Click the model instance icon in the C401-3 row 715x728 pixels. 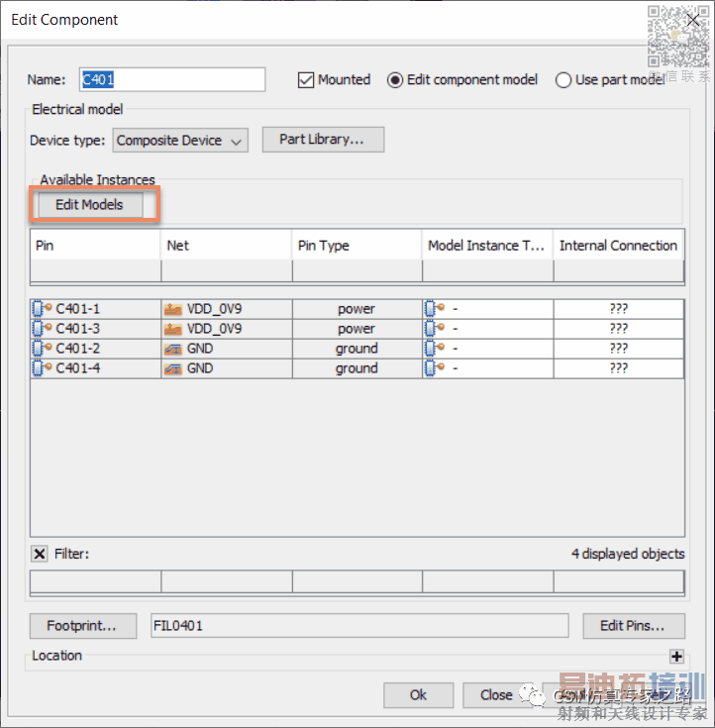click(x=435, y=328)
